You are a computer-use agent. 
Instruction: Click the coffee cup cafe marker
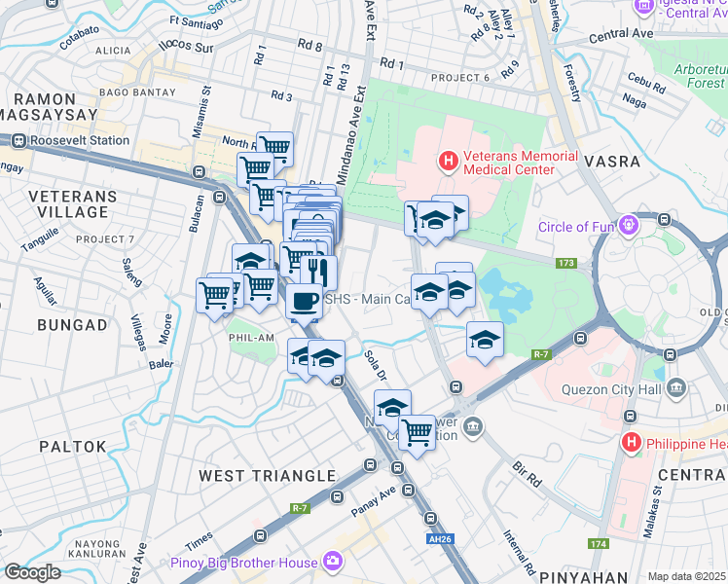pos(304,304)
